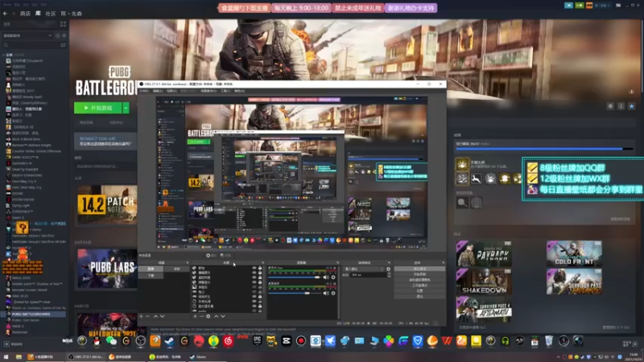Toggle Steam library recent-activity clock filter
Screen dimensions: 644x362
click(x=57, y=35)
